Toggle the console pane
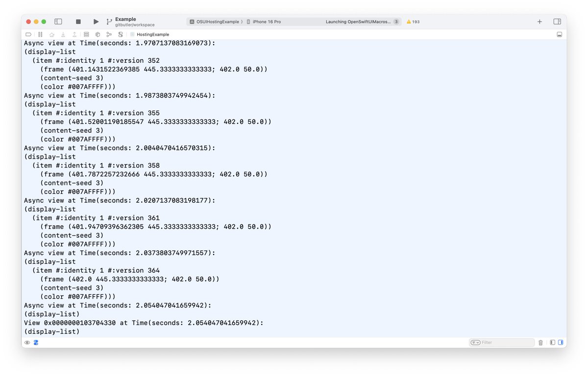588x376 pixels. [561, 343]
